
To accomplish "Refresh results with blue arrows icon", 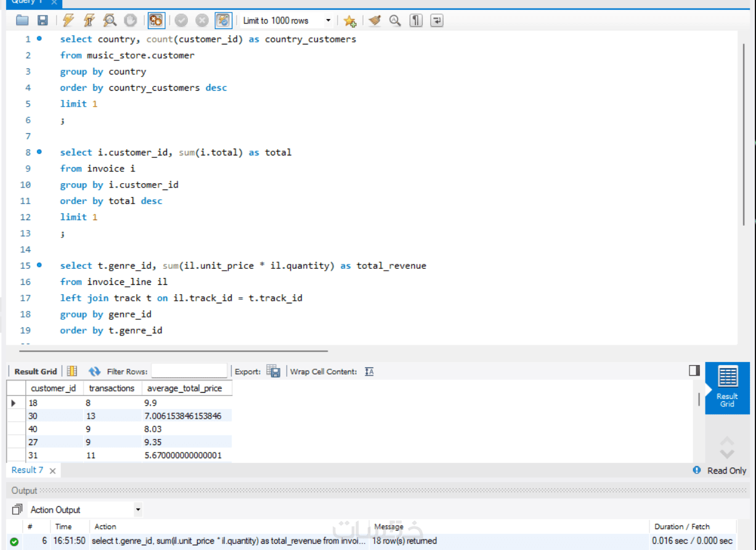I will tap(94, 371).
